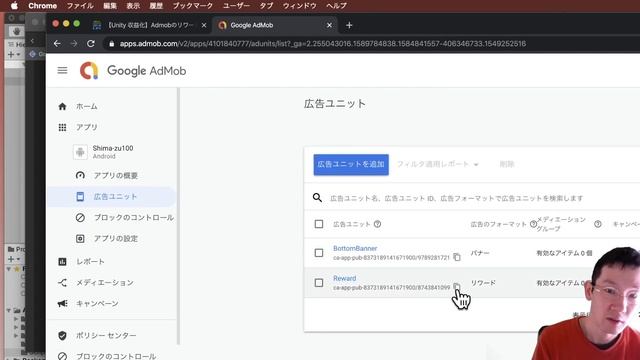Screen dimensions: 640x360
Task: Open the ヘルプ menu
Action: pos(336,6)
